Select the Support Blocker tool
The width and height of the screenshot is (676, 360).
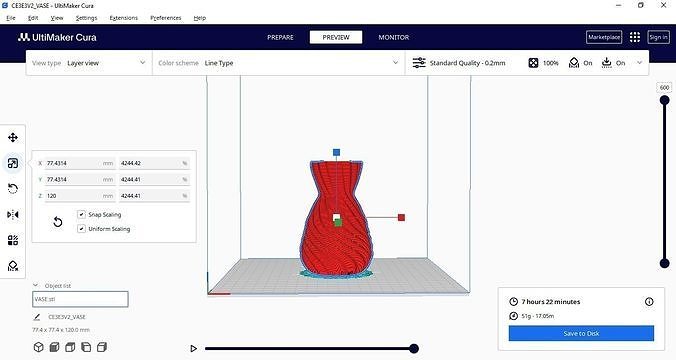click(x=13, y=266)
